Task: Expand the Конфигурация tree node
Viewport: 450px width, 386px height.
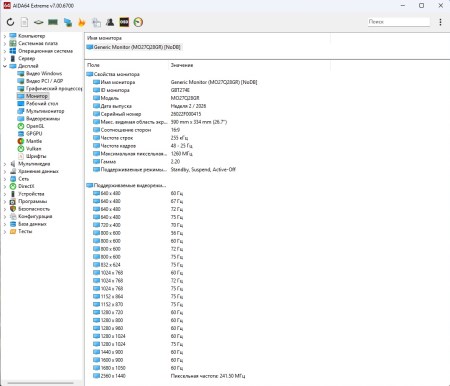Action: point(5,216)
